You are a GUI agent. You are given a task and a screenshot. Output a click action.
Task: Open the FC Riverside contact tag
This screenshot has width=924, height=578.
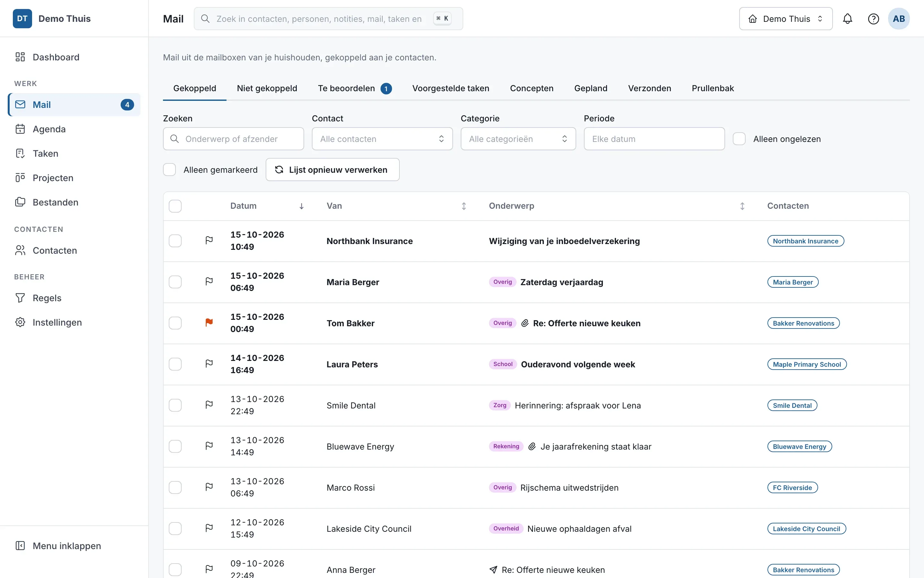792,487
